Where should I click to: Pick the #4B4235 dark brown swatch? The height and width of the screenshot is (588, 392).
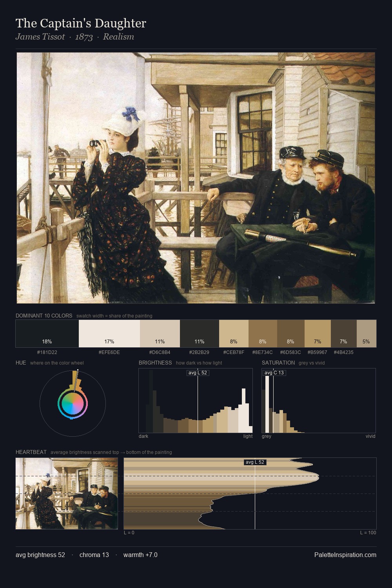click(x=344, y=334)
